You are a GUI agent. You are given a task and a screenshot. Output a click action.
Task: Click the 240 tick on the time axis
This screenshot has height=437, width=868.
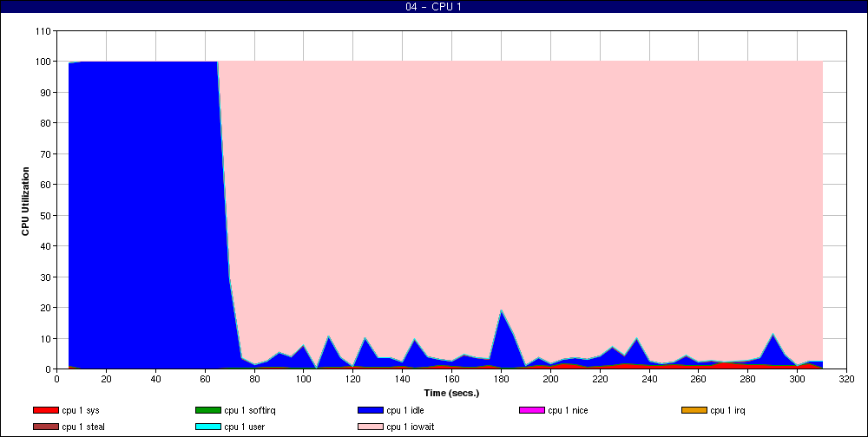click(x=649, y=379)
